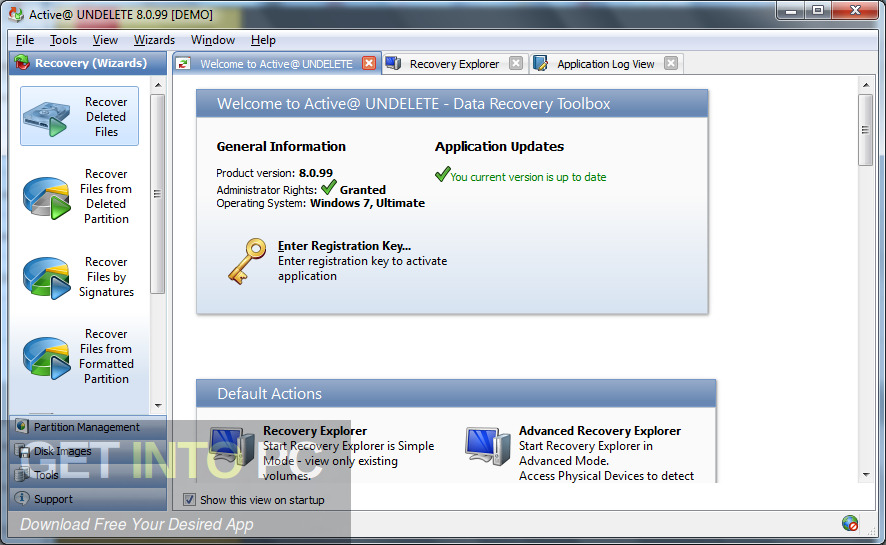Switch to the Application Log View tab
Image resolution: width=886 pixels, height=545 pixels.
click(x=606, y=63)
